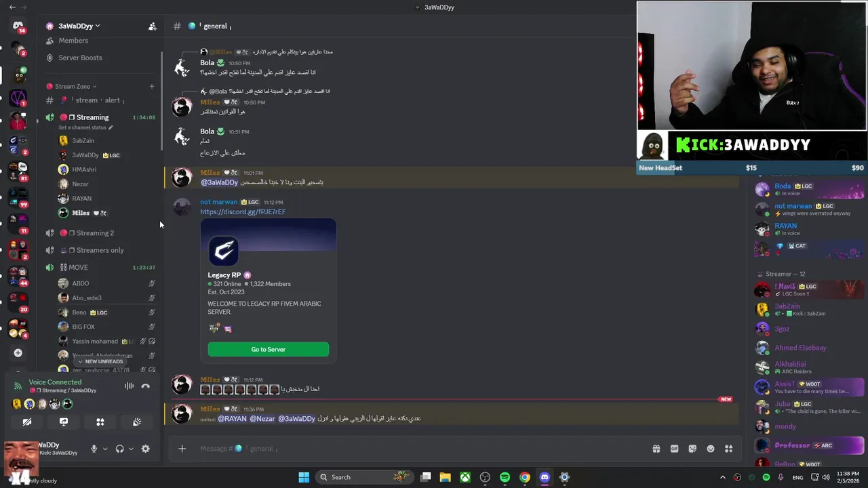Screen dimensions: 868x488
Task: Open headphone output options chevron
Action: (x=131, y=449)
